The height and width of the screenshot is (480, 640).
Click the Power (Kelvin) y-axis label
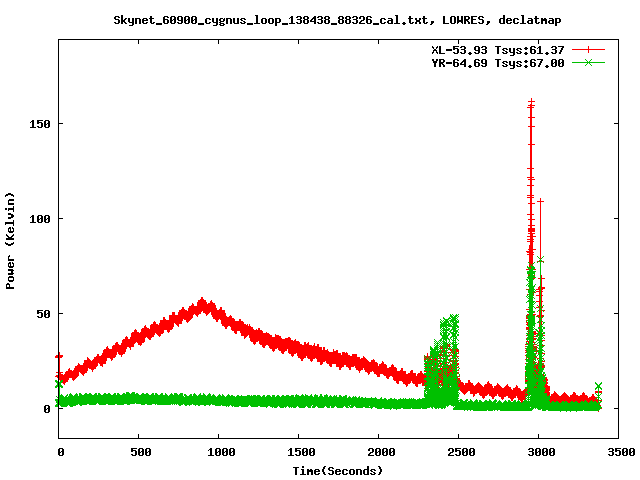10,241
